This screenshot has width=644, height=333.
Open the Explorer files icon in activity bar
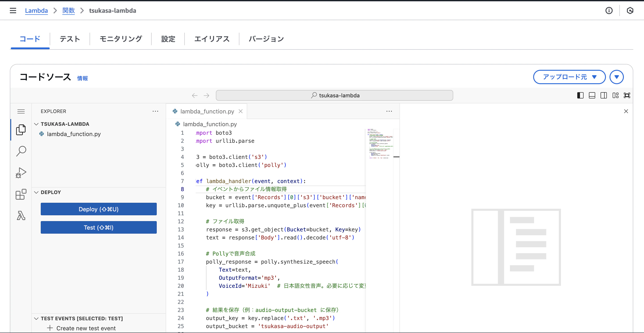[x=21, y=130]
